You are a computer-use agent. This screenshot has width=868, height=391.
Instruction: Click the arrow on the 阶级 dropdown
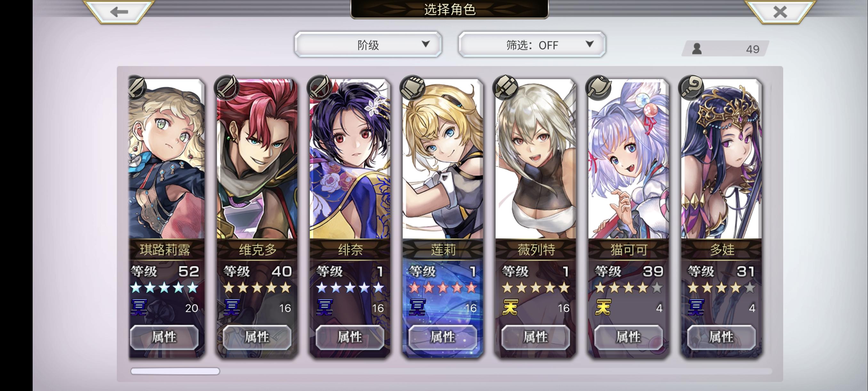[426, 44]
